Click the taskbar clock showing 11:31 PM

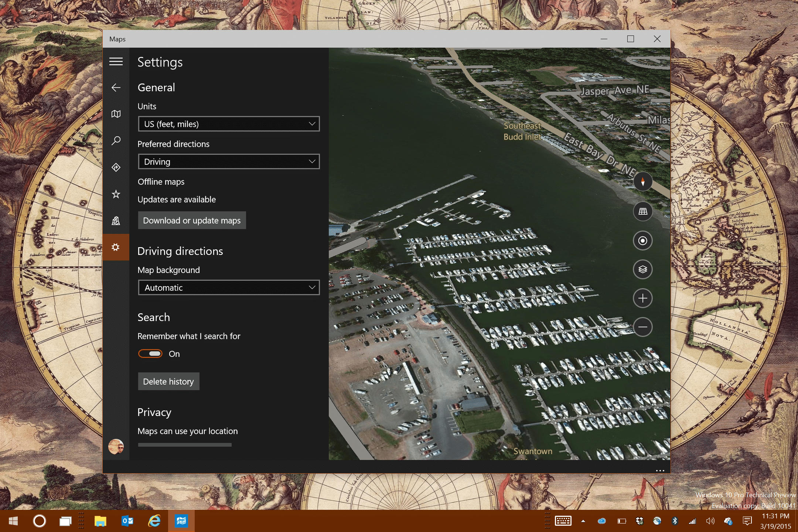pyautogui.click(x=775, y=521)
